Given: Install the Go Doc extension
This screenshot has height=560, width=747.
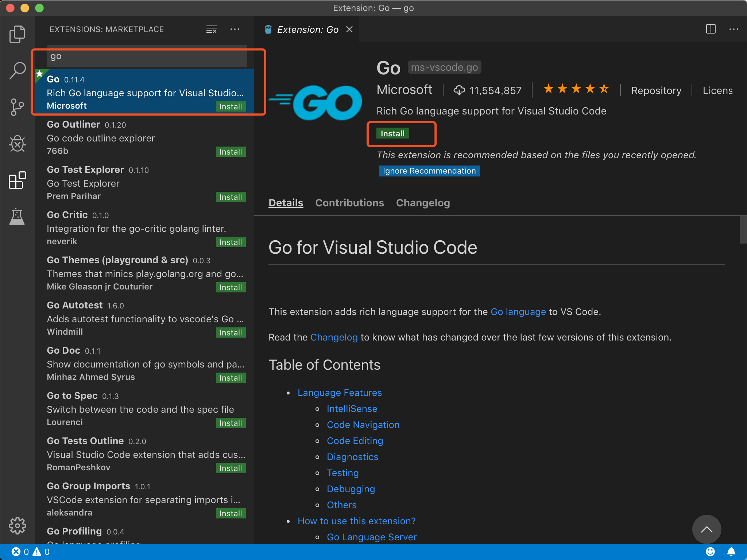Looking at the screenshot, I should [x=231, y=378].
